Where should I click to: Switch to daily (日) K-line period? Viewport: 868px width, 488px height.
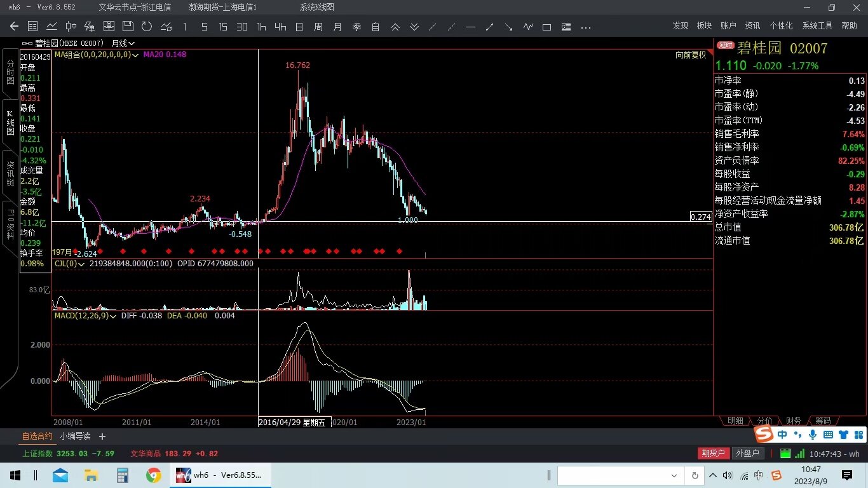(x=299, y=27)
